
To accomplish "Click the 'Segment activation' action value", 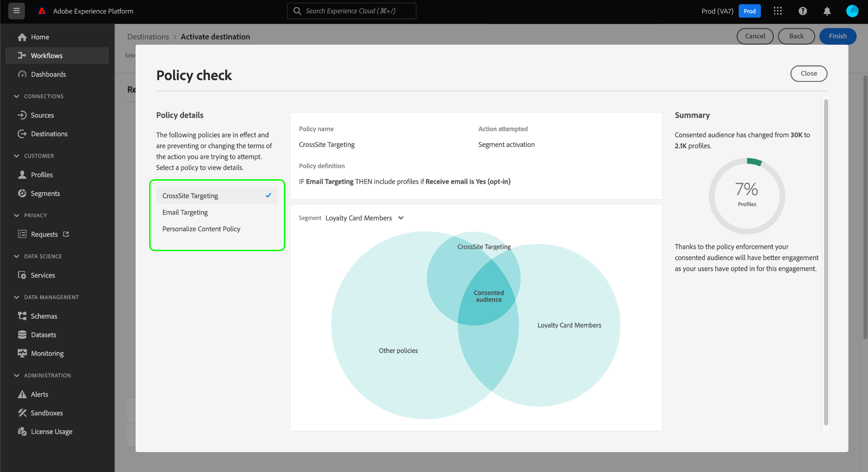I will click(x=506, y=145).
